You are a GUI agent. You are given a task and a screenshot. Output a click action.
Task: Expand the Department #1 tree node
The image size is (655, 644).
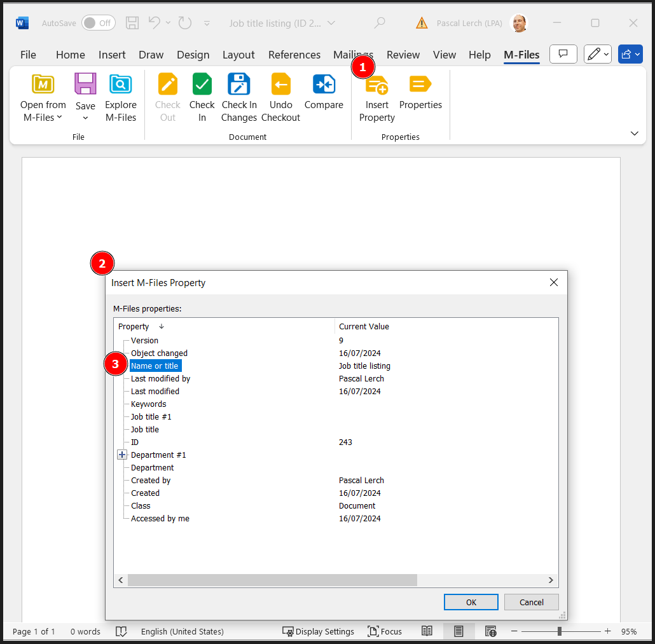coord(122,455)
